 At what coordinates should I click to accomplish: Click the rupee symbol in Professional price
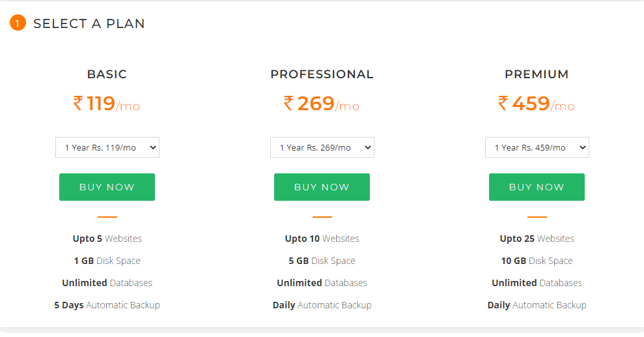point(289,103)
